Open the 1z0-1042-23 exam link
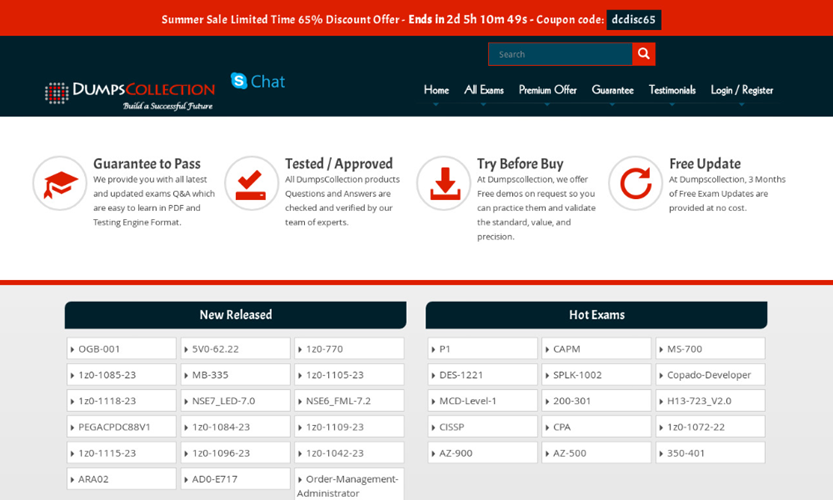Screen dimensions: 833x500 pos(349,453)
